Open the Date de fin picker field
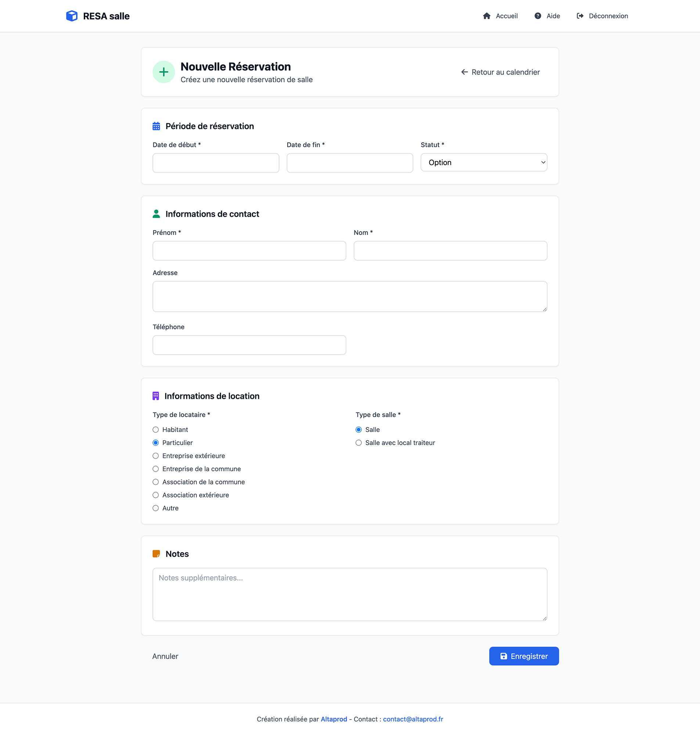Image resolution: width=700 pixels, height=735 pixels. pos(350,163)
